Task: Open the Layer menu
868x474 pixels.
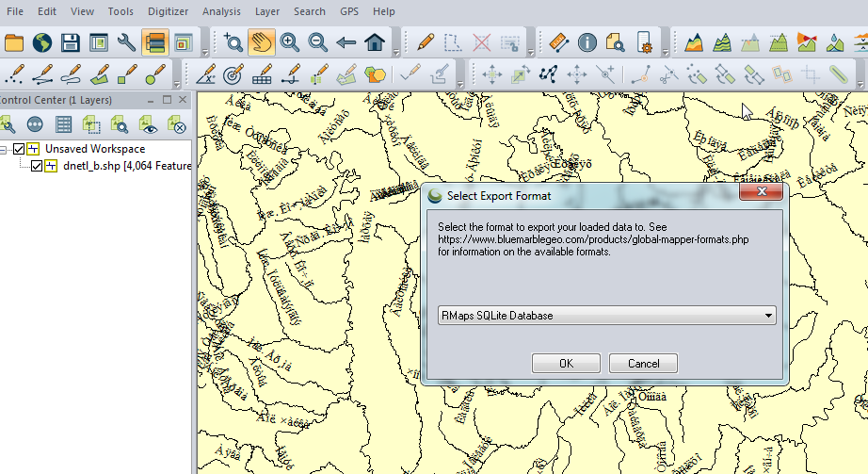Action: [x=267, y=11]
